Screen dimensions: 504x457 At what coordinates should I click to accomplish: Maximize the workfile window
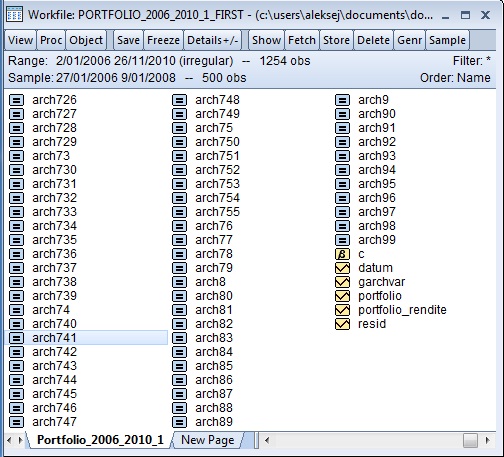465,15
